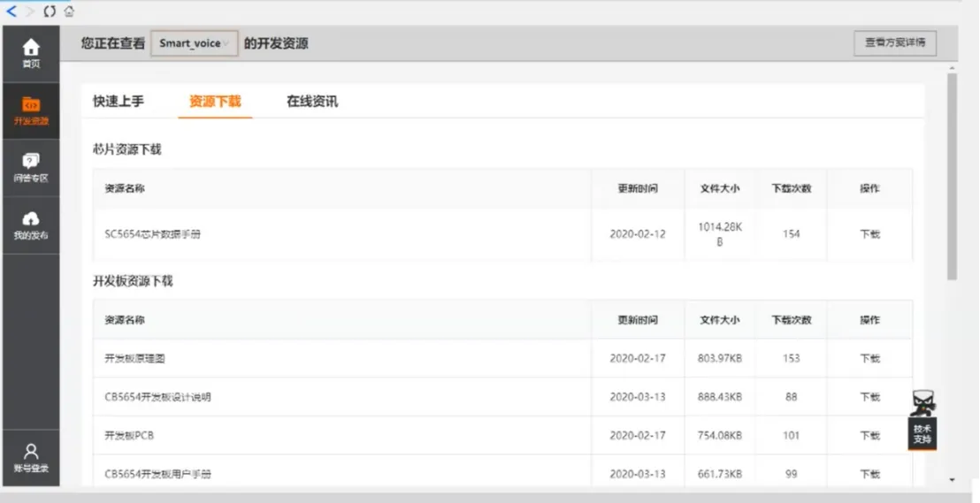Click the small home icon in top bar

tap(69, 11)
